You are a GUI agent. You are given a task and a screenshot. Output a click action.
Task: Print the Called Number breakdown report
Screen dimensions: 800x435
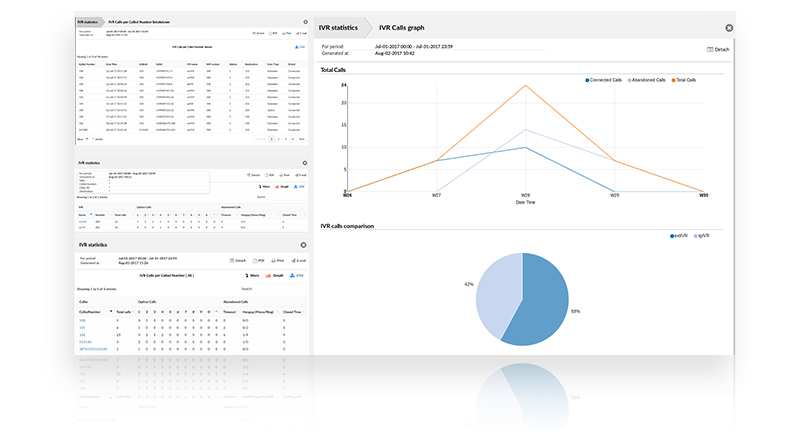click(287, 33)
